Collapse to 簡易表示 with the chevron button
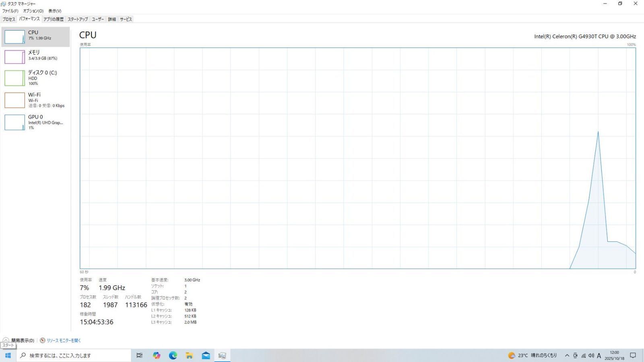The image size is (644, 362). pos(6,340)
